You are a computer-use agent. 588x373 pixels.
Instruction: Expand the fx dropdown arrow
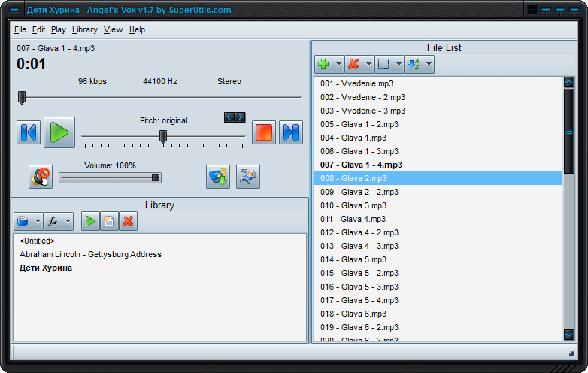(68, 221)
